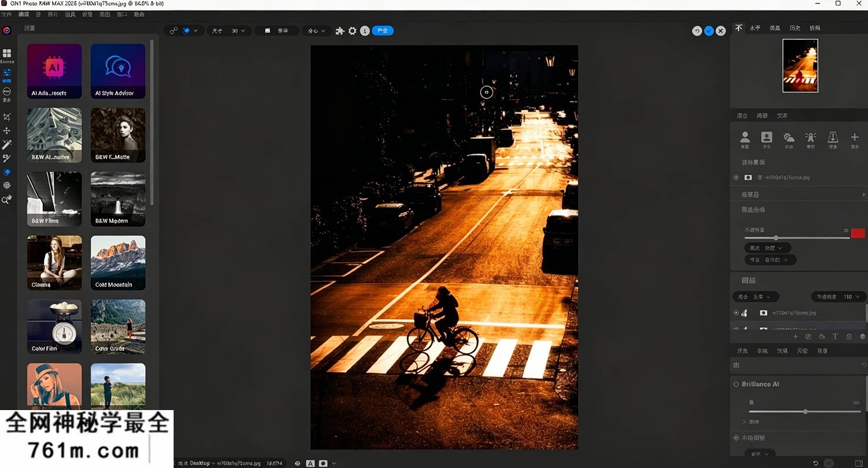
Task: Open the Effects tab in the edit panel
Action: coord(782,351)
